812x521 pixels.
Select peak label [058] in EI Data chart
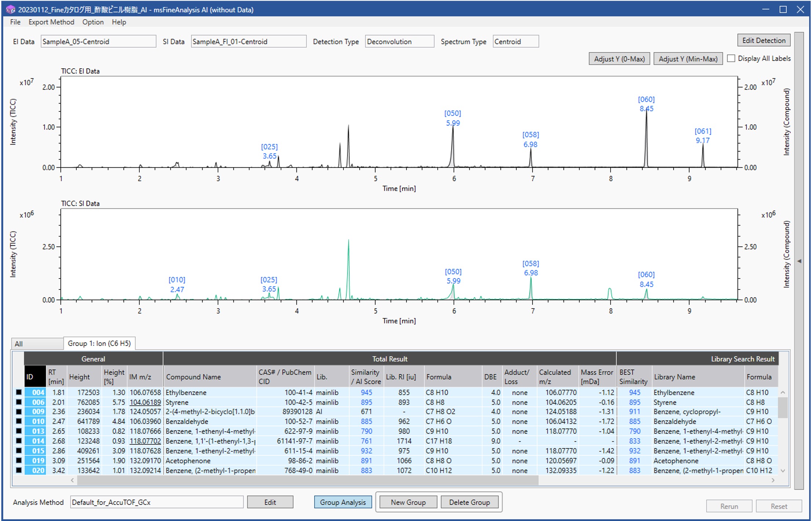531,139
